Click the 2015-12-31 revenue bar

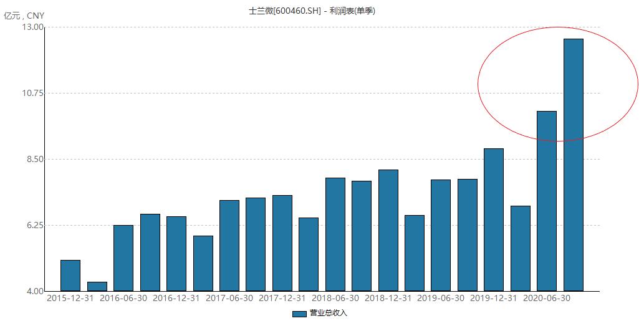point(70,276)
